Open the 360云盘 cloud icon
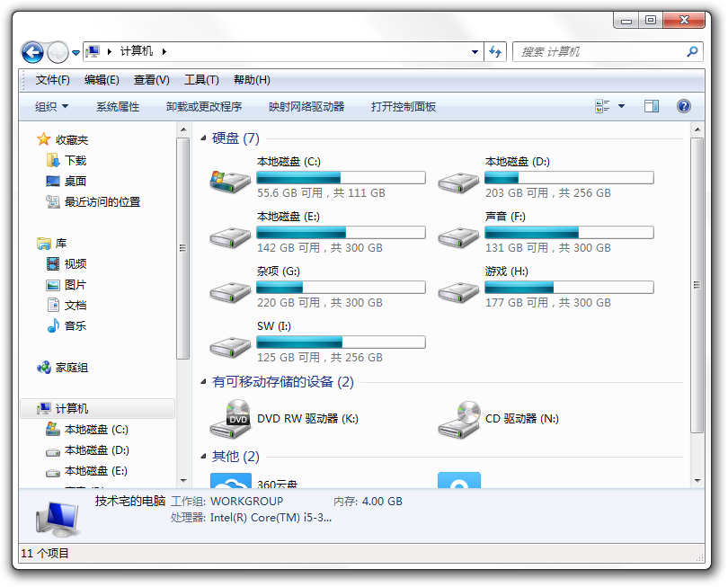This screenshot has height=587, width=728. pyautogui.click(x=231, y=481)
